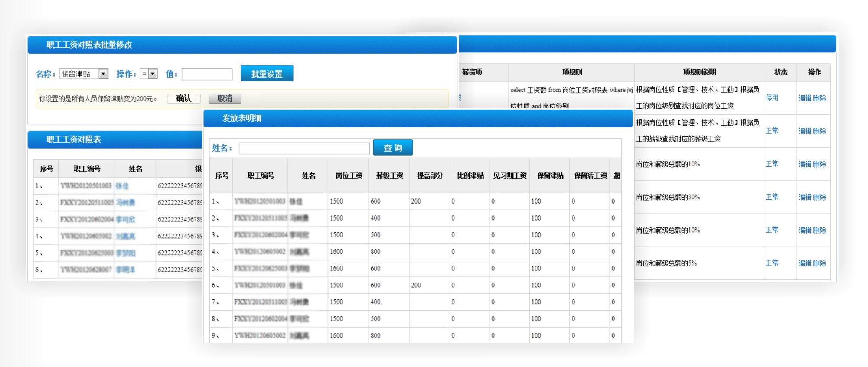Click the 查询 search button
Image resolution: width=868 pixels, height=367 pixels.
pyautogui.click(x=392, y=148)
